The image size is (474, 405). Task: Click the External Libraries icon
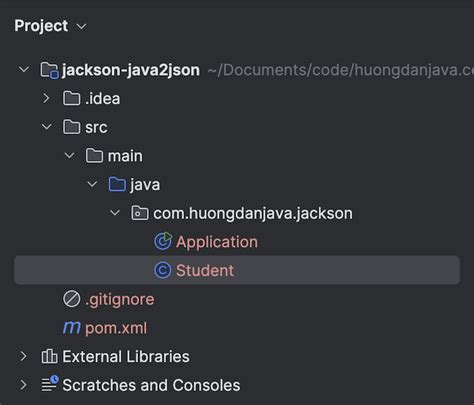click(49, 356)
